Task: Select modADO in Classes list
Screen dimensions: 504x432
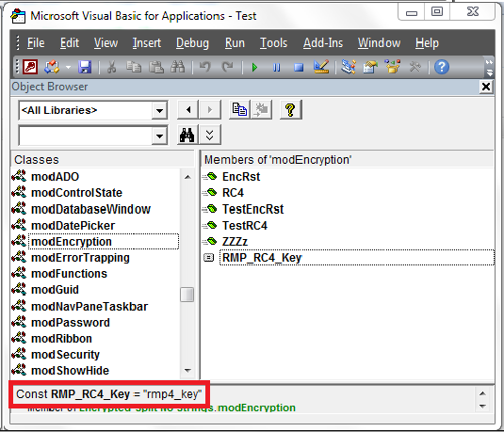Action: 55,177
